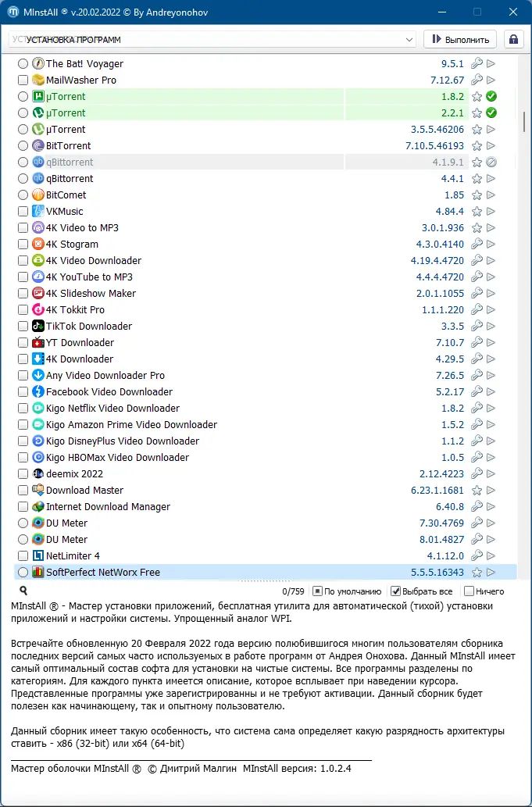
Task: Check the Internet Download Manager checkbox
Action: 23,507
